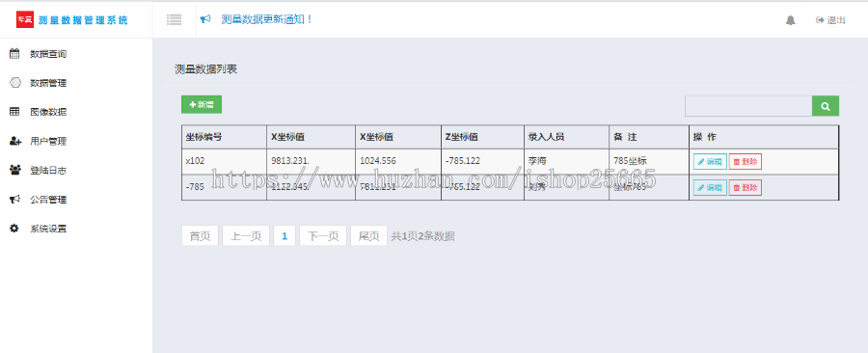Click the green 新增 add button
868x353 pixels.
[x=202, y=104]
